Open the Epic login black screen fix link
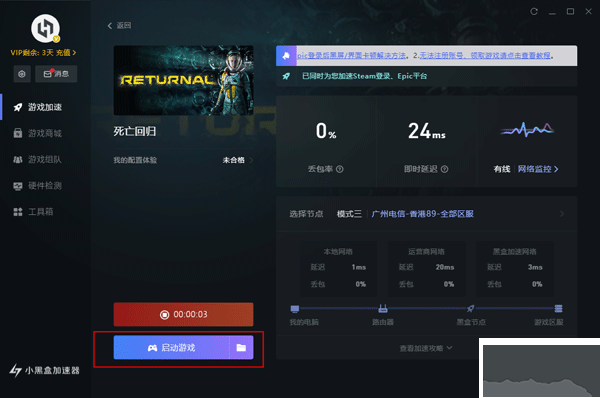Viewport: 600px width, 398px height. 352,56
